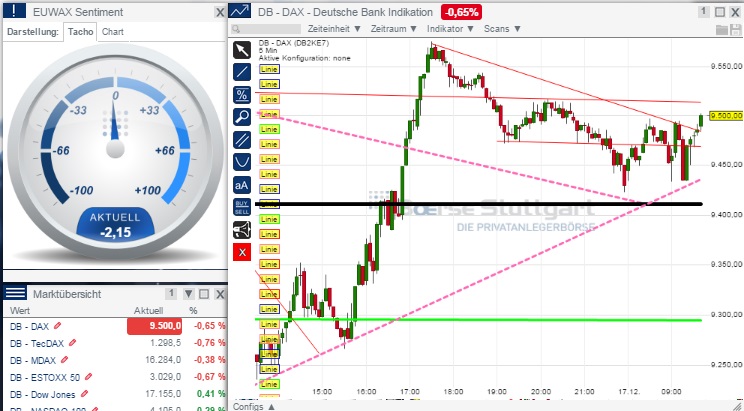
Task: Open the BUY/SELL order tool
Action: [242, 207]
